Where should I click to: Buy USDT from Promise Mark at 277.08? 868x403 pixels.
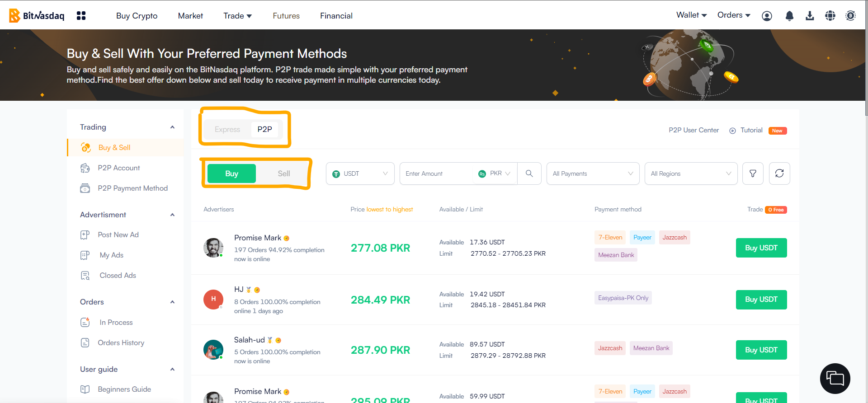tap(761, 248)
